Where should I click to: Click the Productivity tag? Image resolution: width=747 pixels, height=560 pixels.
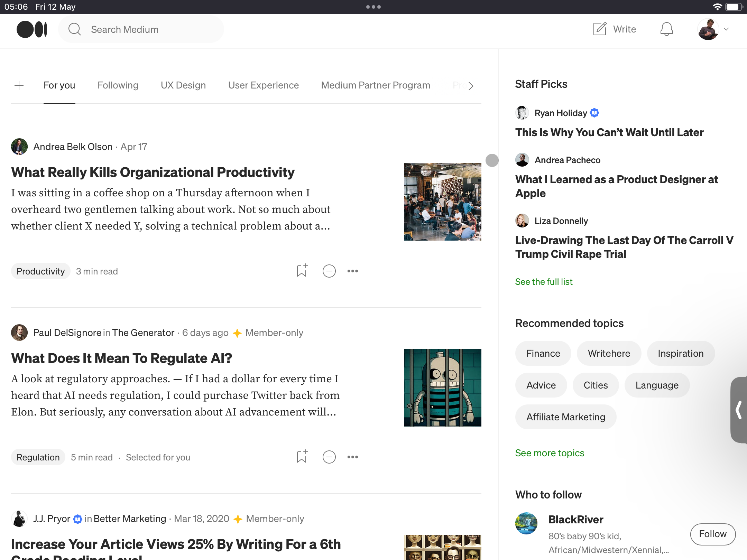pos(41,271)
